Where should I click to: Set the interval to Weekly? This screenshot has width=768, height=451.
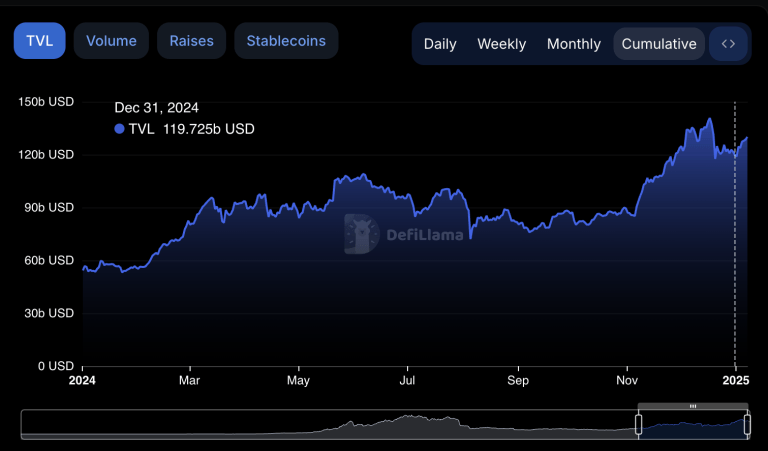(x=501, y=44)
